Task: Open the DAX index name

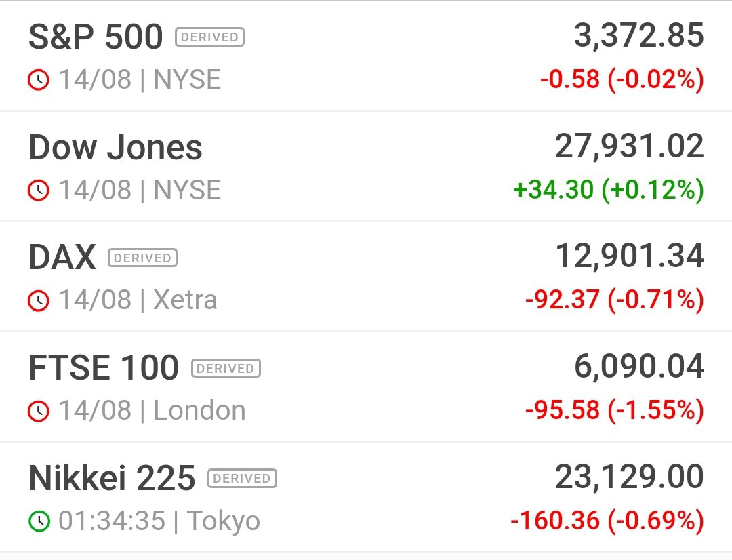Action: point(62,258)
